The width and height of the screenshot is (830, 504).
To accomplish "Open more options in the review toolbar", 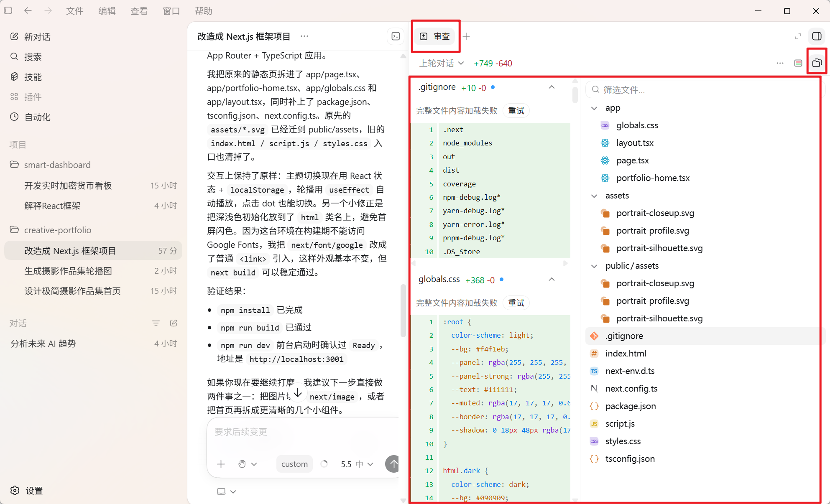I will (x=780, y=63).
